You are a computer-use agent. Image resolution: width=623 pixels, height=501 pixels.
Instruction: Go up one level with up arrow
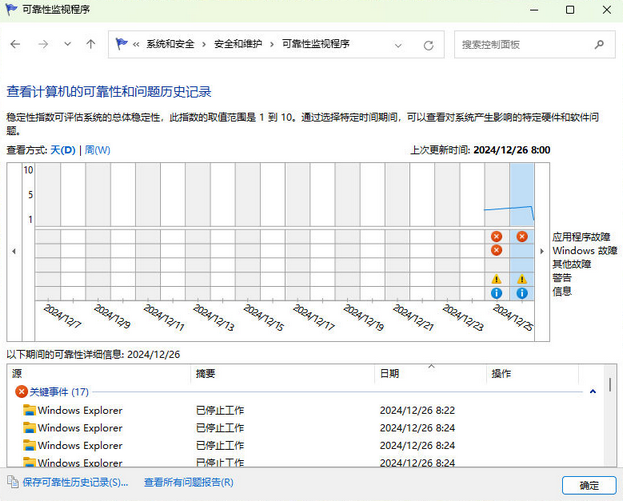91,45
